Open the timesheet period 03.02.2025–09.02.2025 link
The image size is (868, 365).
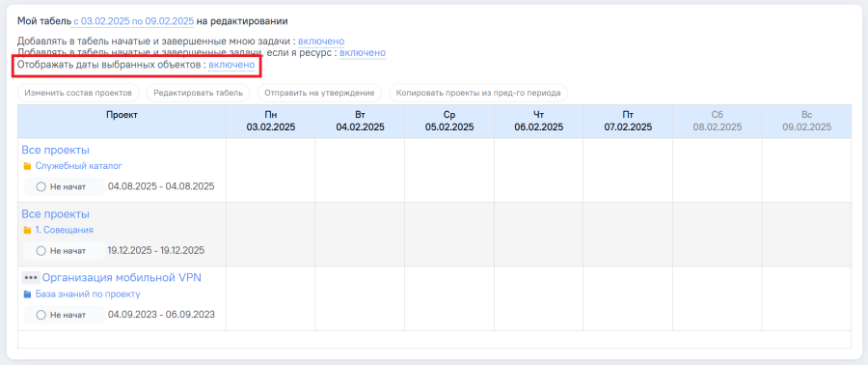(133, 21)
